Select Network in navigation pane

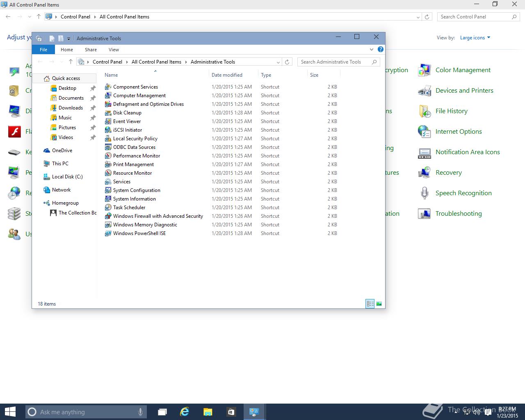[x=61, y=190]
